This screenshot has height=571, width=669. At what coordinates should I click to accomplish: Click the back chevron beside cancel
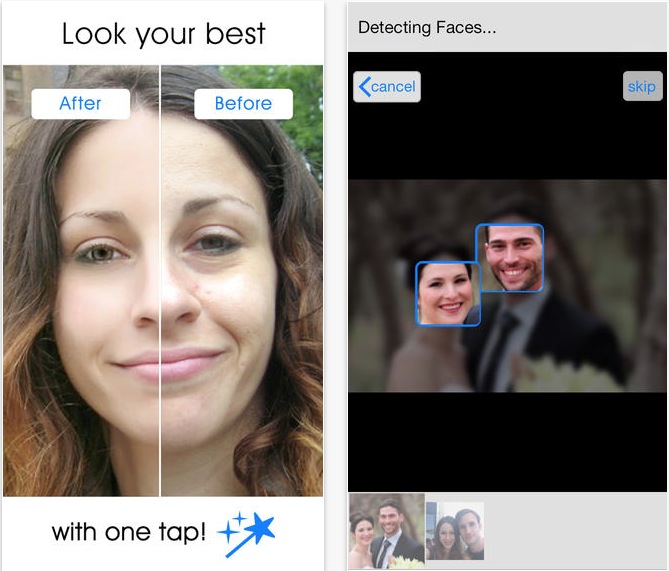364,87
